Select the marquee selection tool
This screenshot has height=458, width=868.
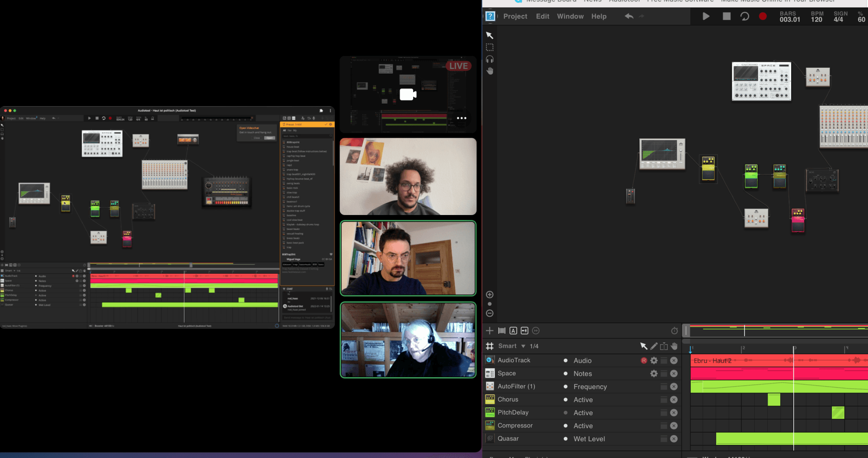tap(490, 47)
